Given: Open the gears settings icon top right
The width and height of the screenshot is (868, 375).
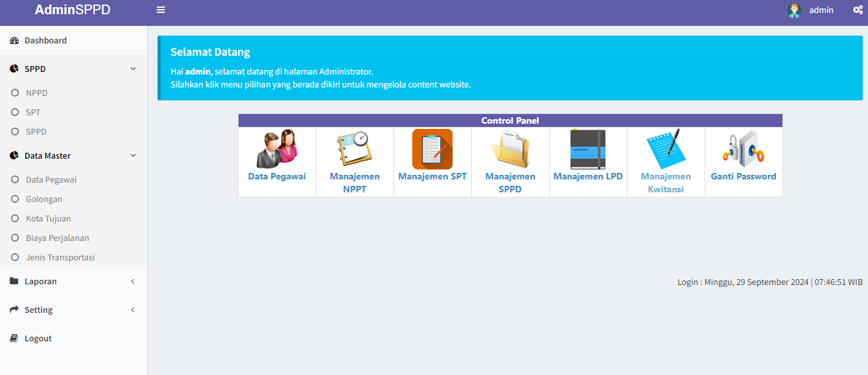Looking at the screenshot, I should pyautogui.click(x=858, y=10).
